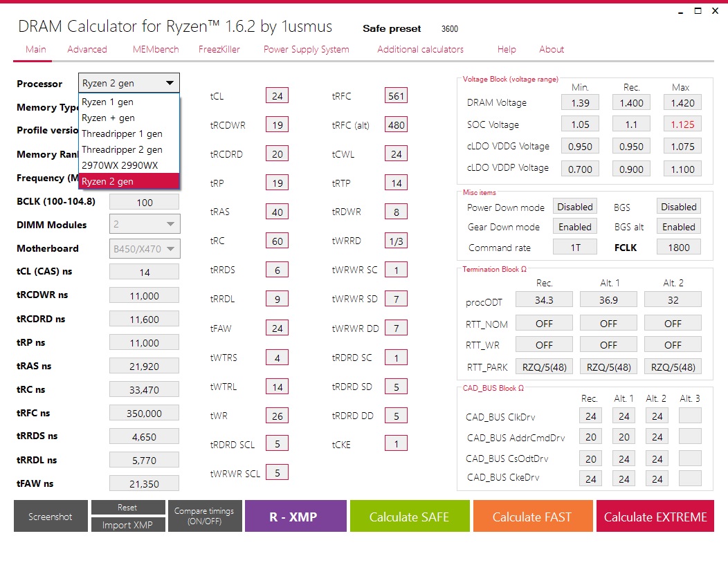The image size is (728, 574).
Task: Click Gear Down mode Enabled value
Action: point(575,226)
